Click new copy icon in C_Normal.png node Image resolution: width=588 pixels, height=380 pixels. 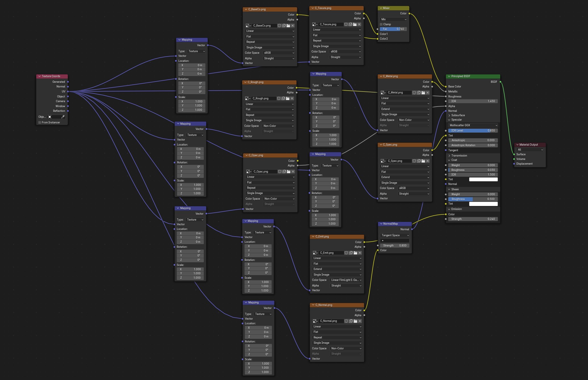pos(351,321)
